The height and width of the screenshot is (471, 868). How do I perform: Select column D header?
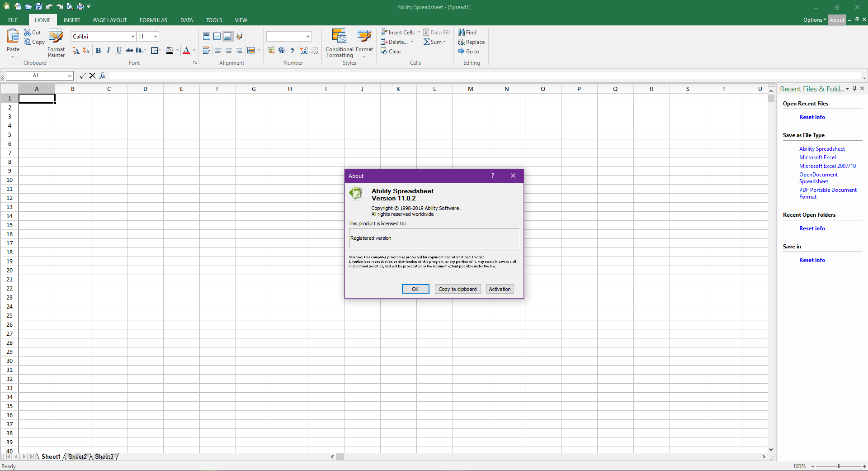click(145, 89)
